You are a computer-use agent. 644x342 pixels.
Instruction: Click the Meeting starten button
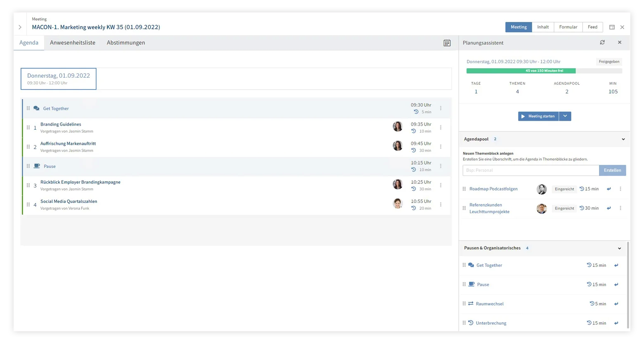pyautogui.click(x=538, y=116)
